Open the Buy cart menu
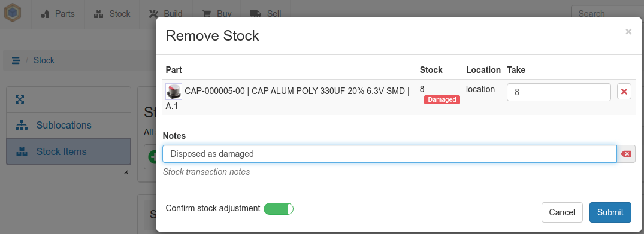The width and height of the screenshot is (644, 234). 217,14
